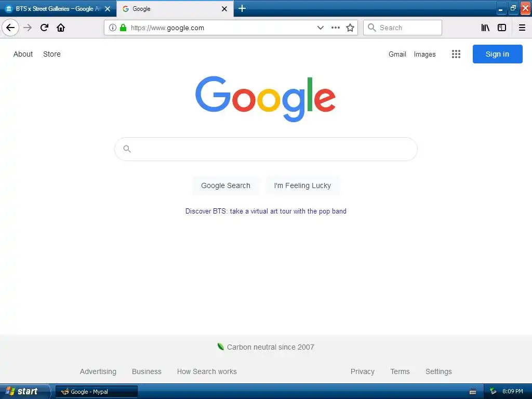Click the magnifier in browser search box
The image size is (532, 399).
point(372,28)
